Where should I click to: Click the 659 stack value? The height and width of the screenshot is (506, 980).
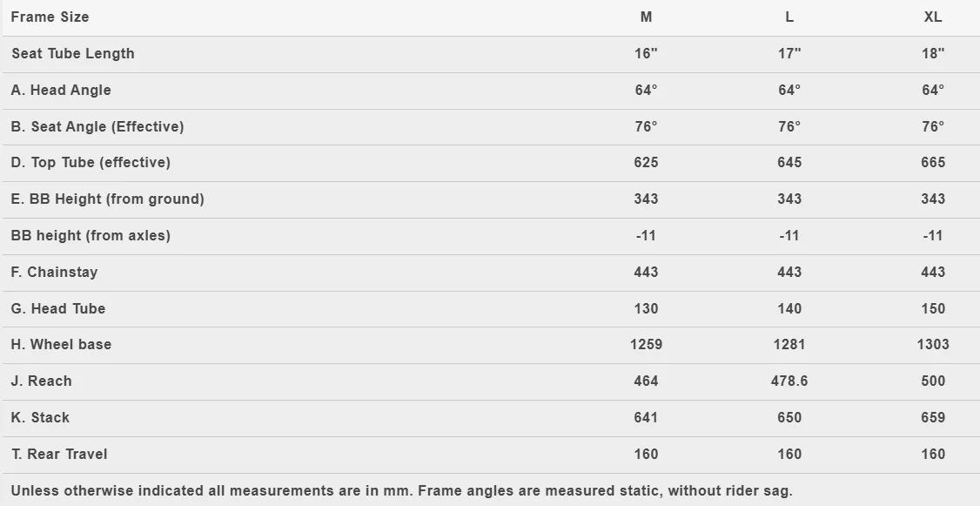point(933,418)
